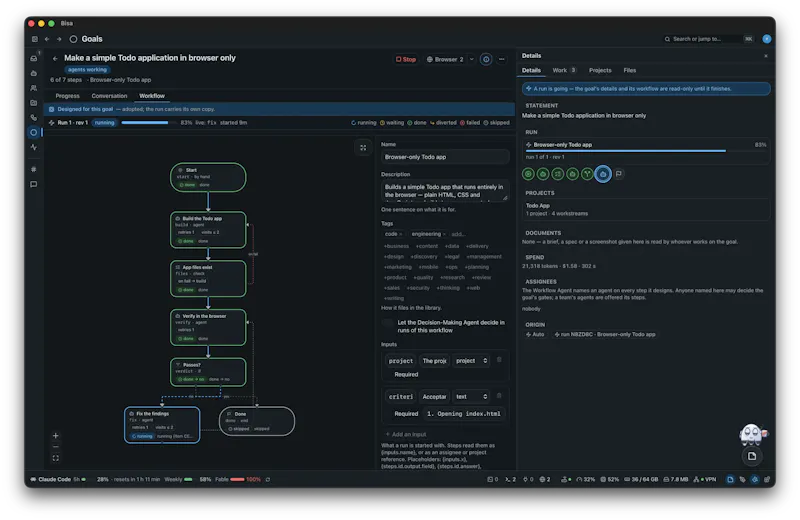Go forward with the top navigation right arrow
Image resolution: width=800 pixels, height=520 pixels.
pos(59,39)
